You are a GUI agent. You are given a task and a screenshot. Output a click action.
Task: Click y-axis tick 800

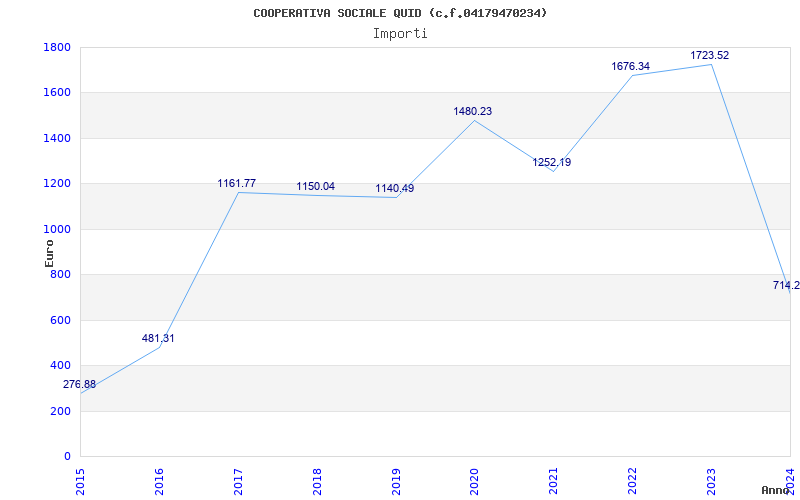[60, 274]
